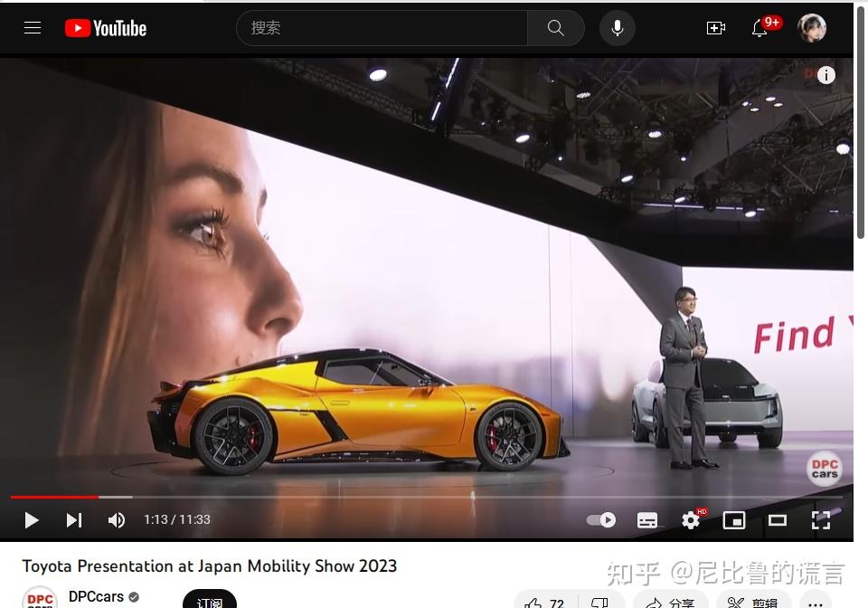Click the 1:13 / 11:33 time display
The image size is (868, 608).
(x=177, y=520)
